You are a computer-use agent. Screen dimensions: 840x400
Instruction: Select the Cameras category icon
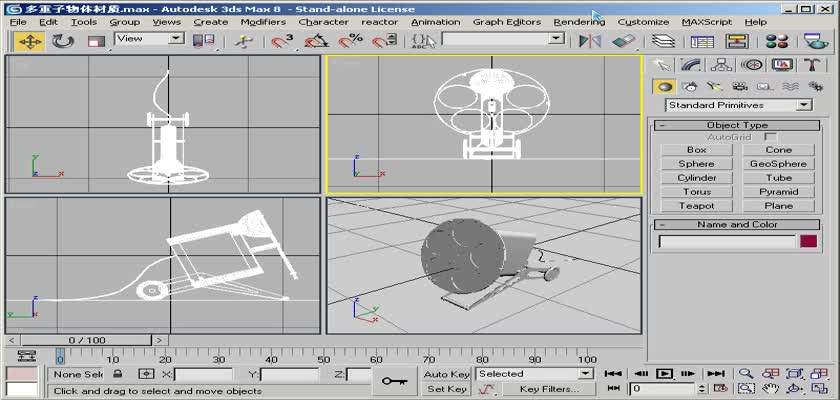(x=739, y=87)
